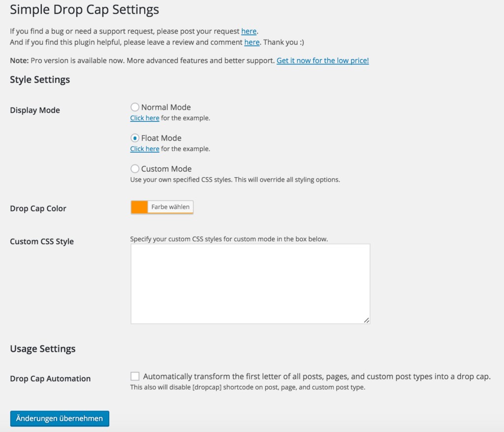This screenshot has width=504, height=432.
Task: Choose Custom Mode display option
Action: [x=135, y=168]
